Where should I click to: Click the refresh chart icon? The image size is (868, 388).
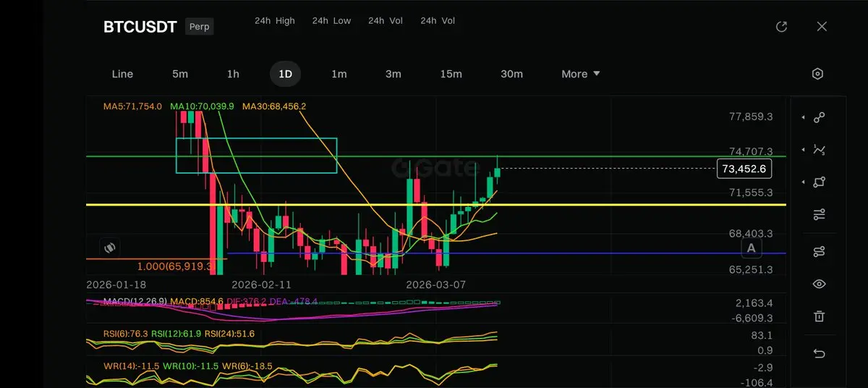point(781,27)
